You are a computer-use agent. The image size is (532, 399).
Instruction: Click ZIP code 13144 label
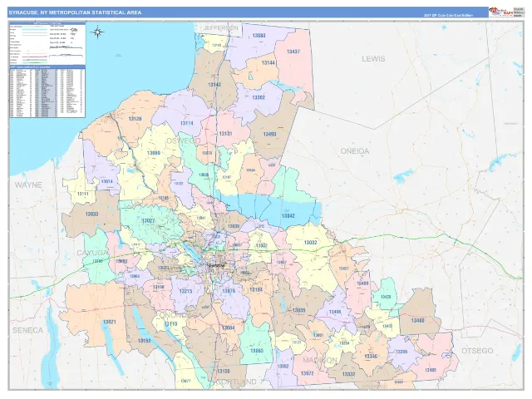268,63
